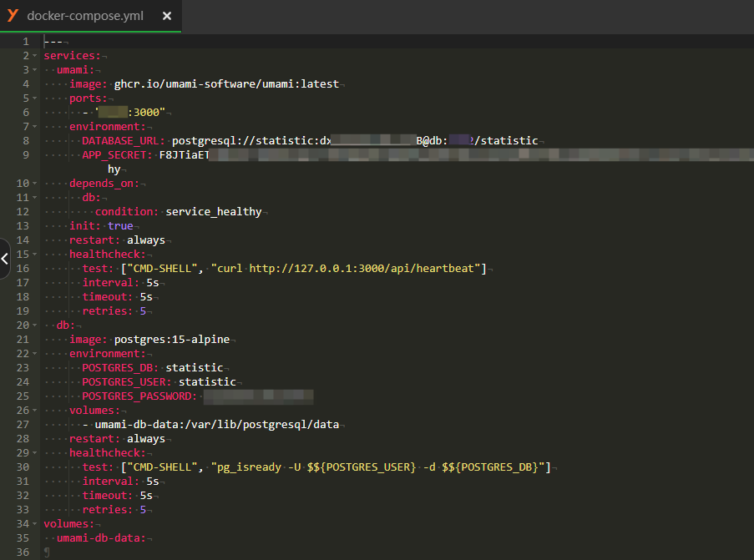Click 'interval: 5s' on line 17

120,283
